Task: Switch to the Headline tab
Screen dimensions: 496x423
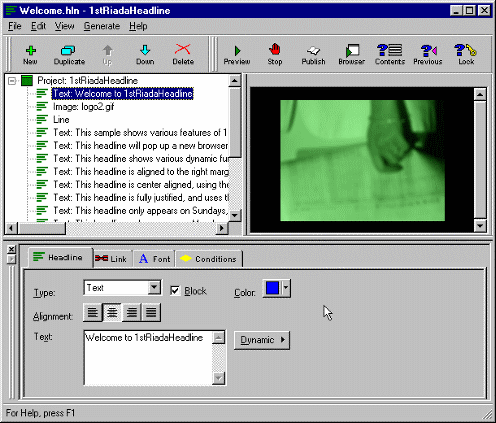Action: tap(59, 257)
